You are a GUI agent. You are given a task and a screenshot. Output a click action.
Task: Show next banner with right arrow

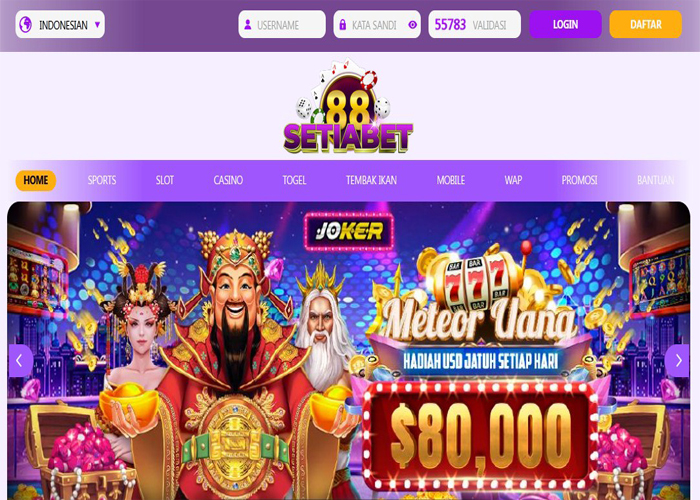pos(678,361)
